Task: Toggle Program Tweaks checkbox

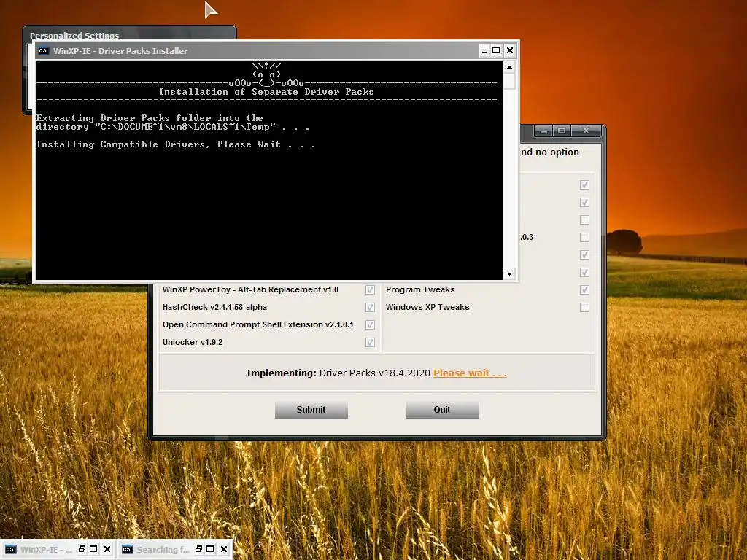Action: [x=584, y=289]
